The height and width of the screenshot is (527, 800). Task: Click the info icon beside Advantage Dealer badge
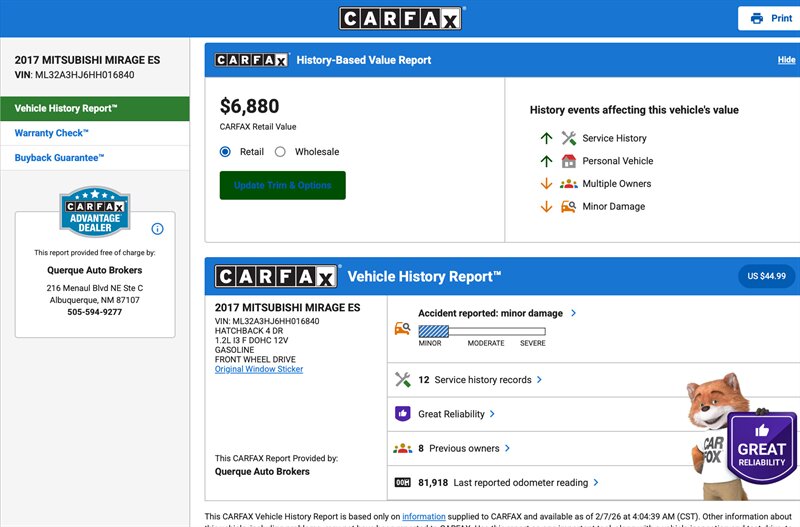pyautogui.click(x=157, y=229)
